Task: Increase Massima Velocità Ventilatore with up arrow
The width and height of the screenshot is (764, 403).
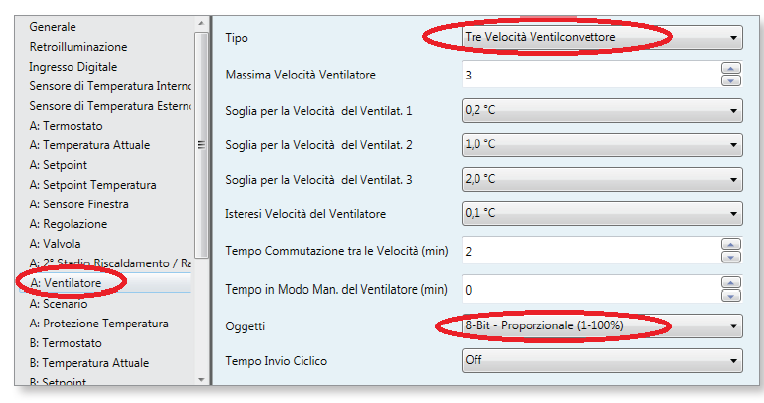Action: (730, 68)
